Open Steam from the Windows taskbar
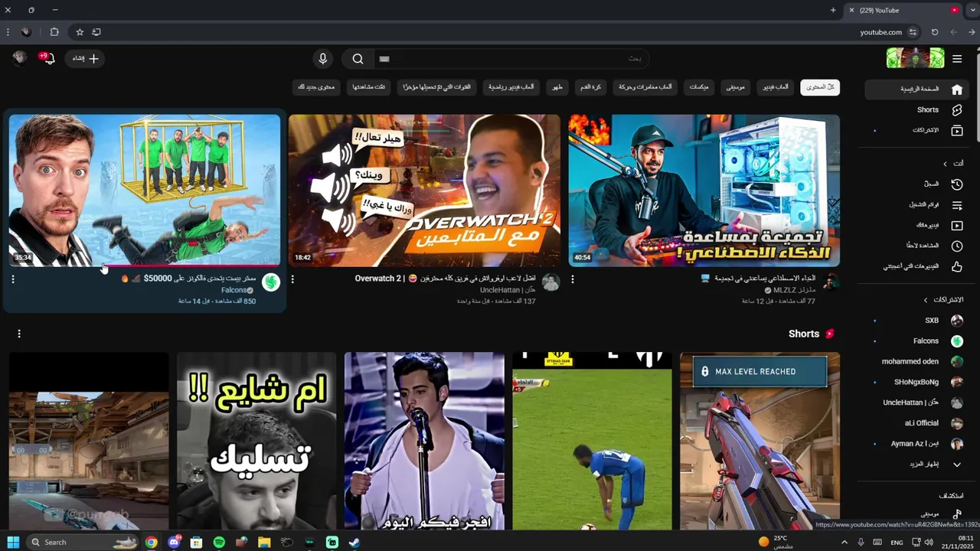This screenshot has width=980, height=551. click(354, 542)
